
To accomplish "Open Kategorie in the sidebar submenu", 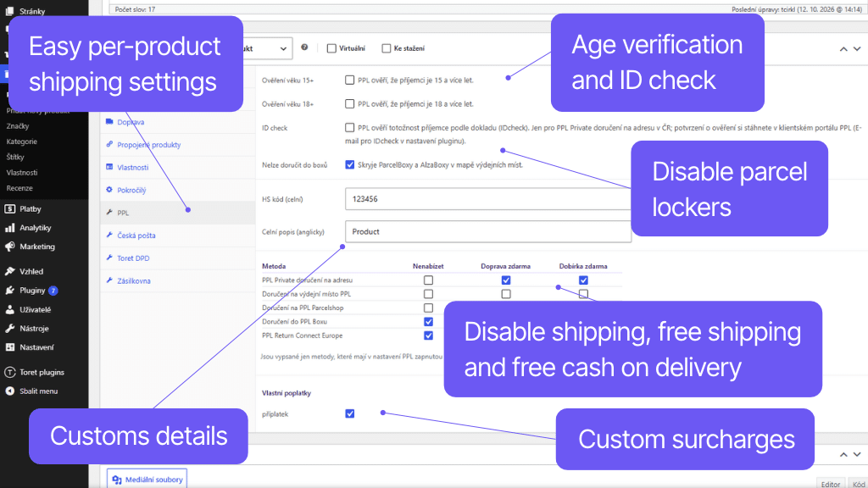I will coord(21,141).
